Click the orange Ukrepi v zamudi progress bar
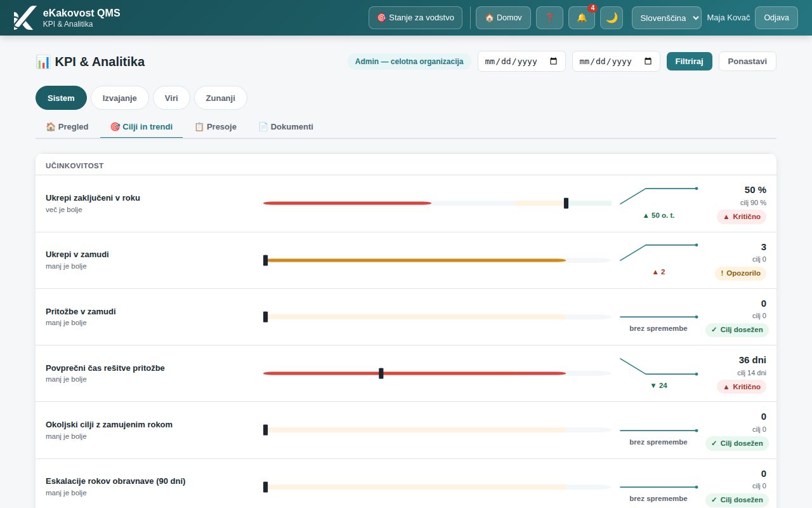This screenshot has height=508, width=812. [x=415, y=260]
